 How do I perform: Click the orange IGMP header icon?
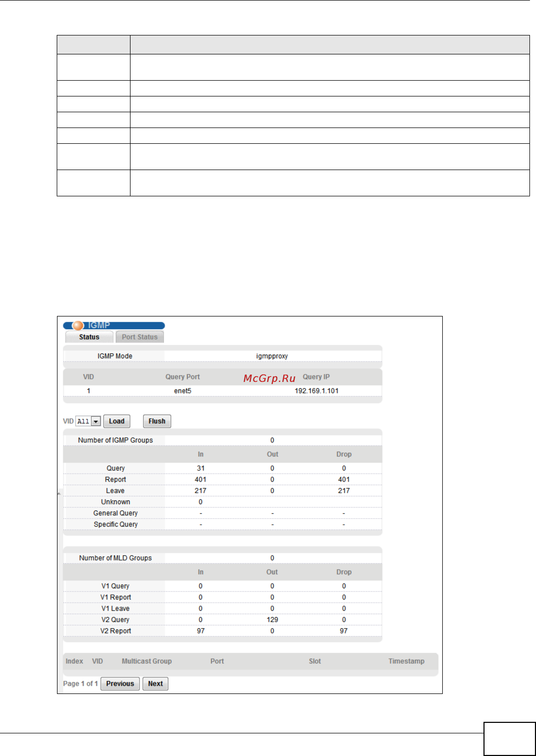click(x=78, y=325)
